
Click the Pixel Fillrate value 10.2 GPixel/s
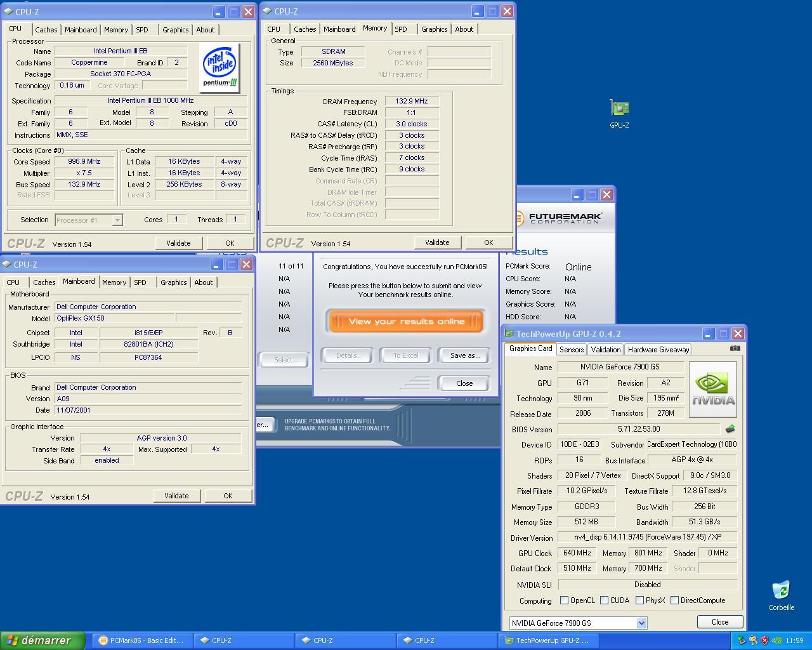pos(587,491)
